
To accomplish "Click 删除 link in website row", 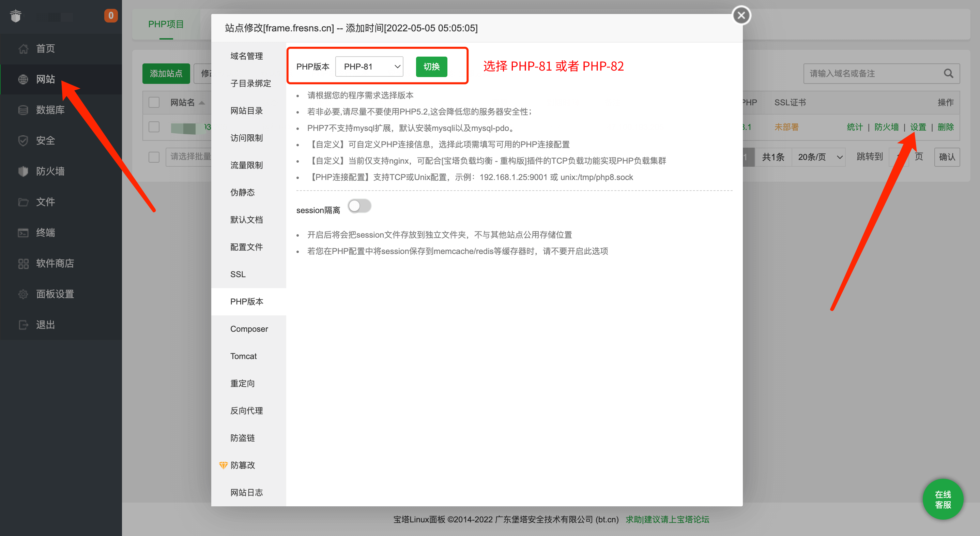I will [x=945, y=127].
